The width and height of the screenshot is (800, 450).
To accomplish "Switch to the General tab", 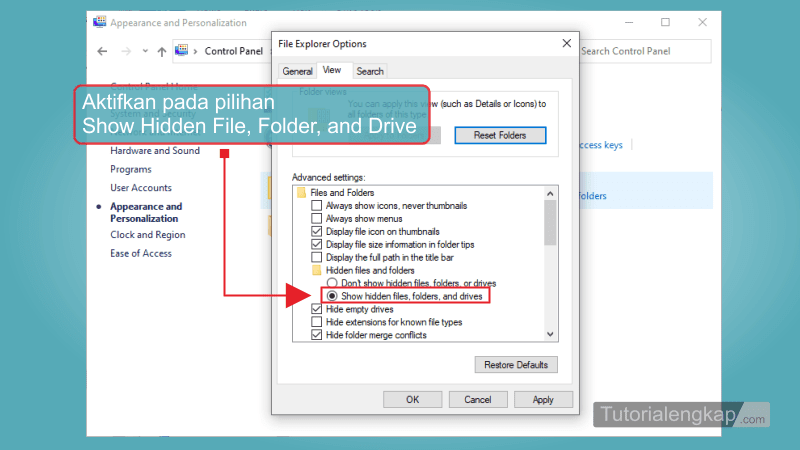I will click(297, 71).
